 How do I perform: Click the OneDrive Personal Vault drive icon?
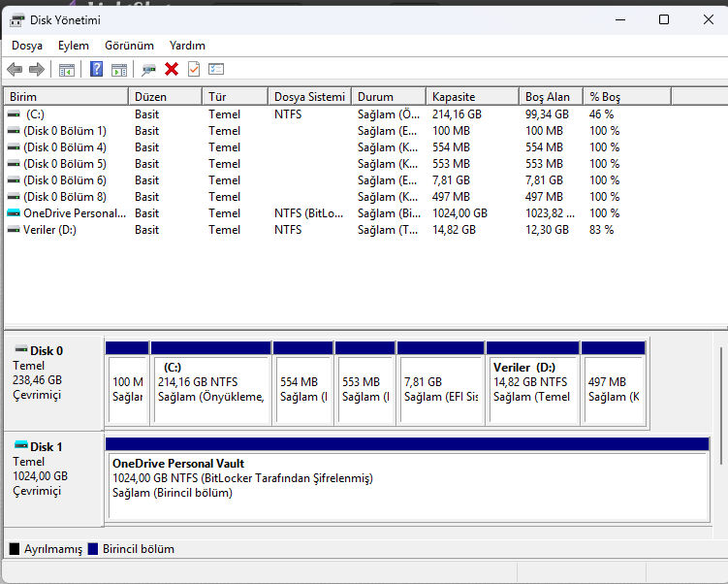click(x=14, y=212)
